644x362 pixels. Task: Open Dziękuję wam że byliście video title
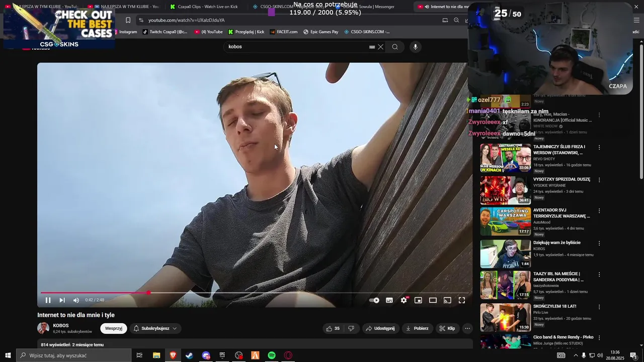click(x=557, y=242)
